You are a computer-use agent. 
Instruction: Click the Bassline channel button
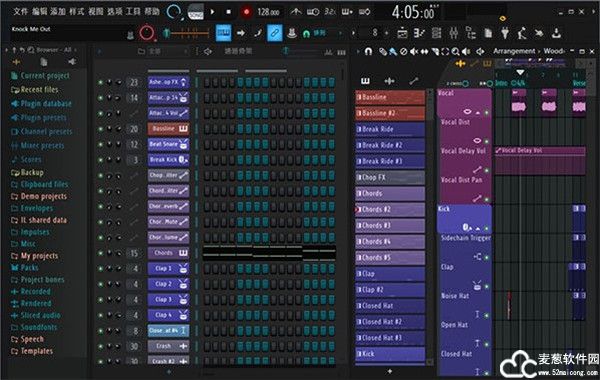[168, 129]
